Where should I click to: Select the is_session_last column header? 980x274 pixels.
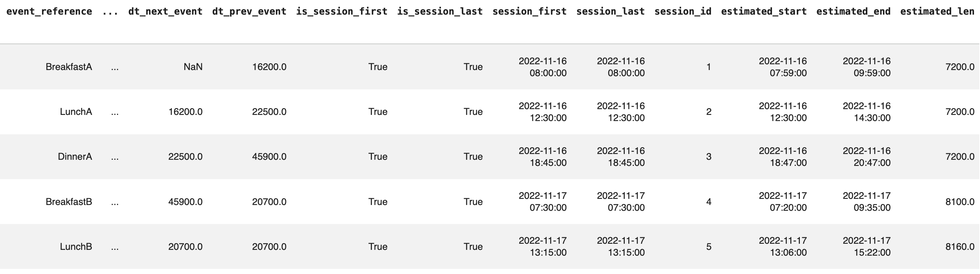coord(440,12)
